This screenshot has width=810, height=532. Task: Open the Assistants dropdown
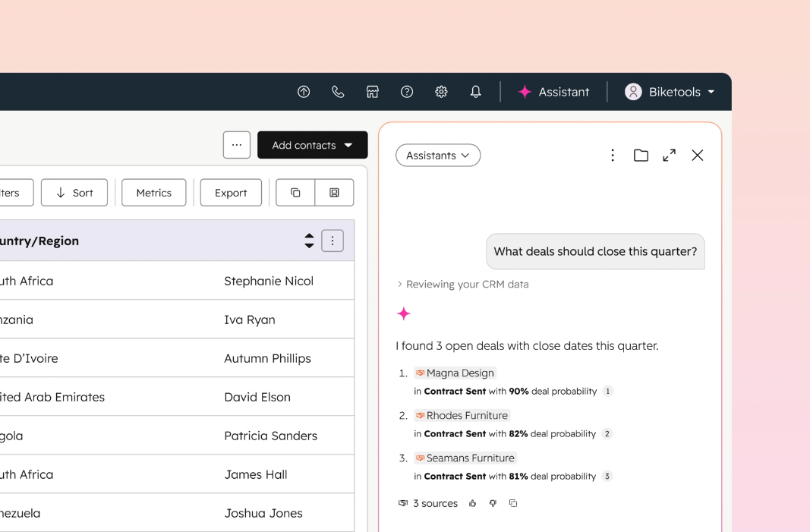(x=438, y=156)
